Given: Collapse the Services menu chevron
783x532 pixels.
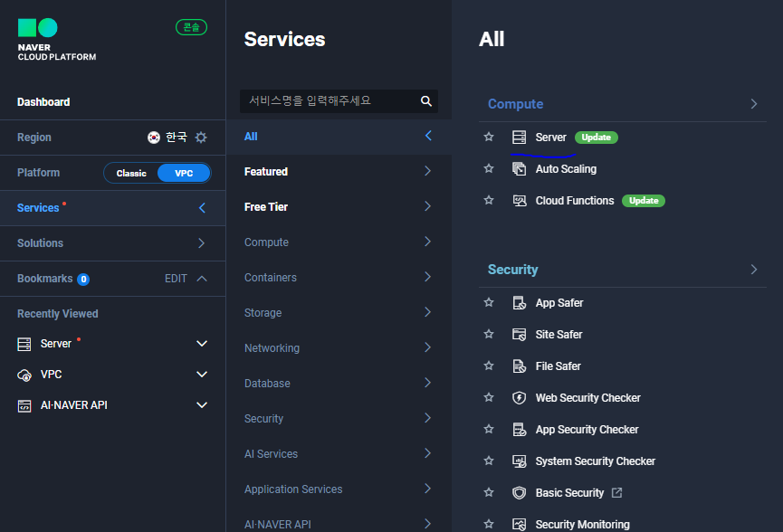Looking at the screenshot, I should 202,207.
